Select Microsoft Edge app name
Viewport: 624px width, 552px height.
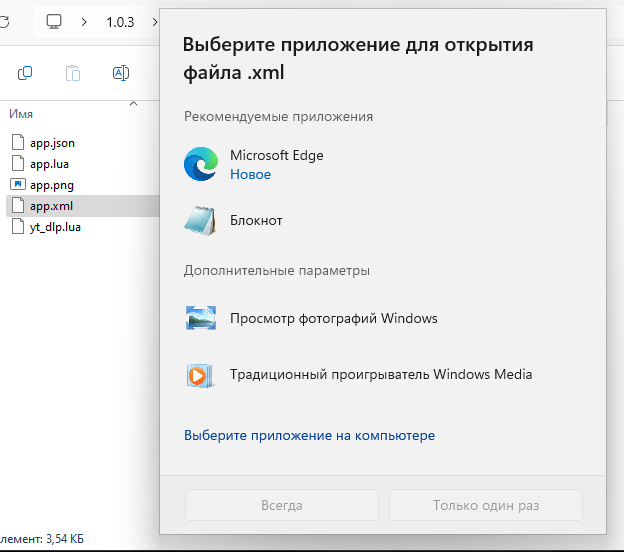pyautogui.click(x=277, y=155)
